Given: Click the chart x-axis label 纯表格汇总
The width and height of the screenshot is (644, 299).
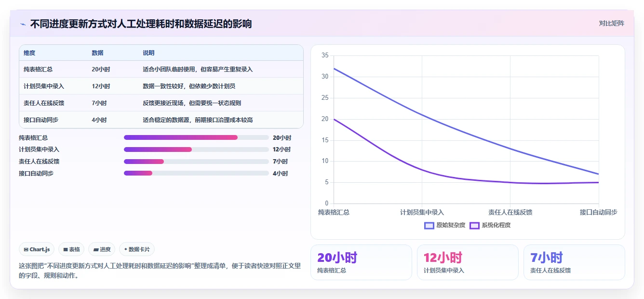Looking at the screenshot, I should click(334, 212).
